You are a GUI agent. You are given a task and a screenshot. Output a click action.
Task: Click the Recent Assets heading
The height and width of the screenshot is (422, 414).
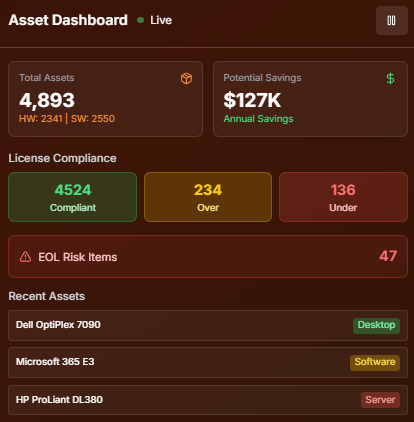(x=47, y=296)
